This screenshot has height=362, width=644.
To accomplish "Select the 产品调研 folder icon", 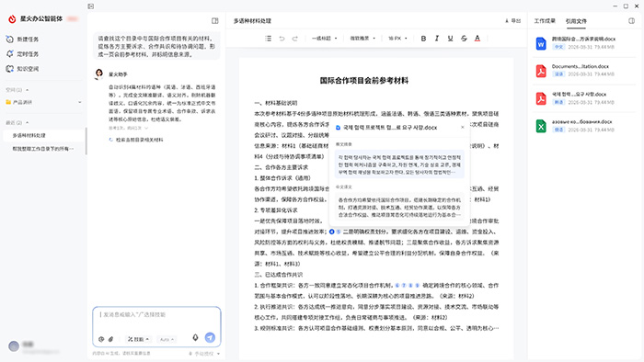I will pos(8,102).
